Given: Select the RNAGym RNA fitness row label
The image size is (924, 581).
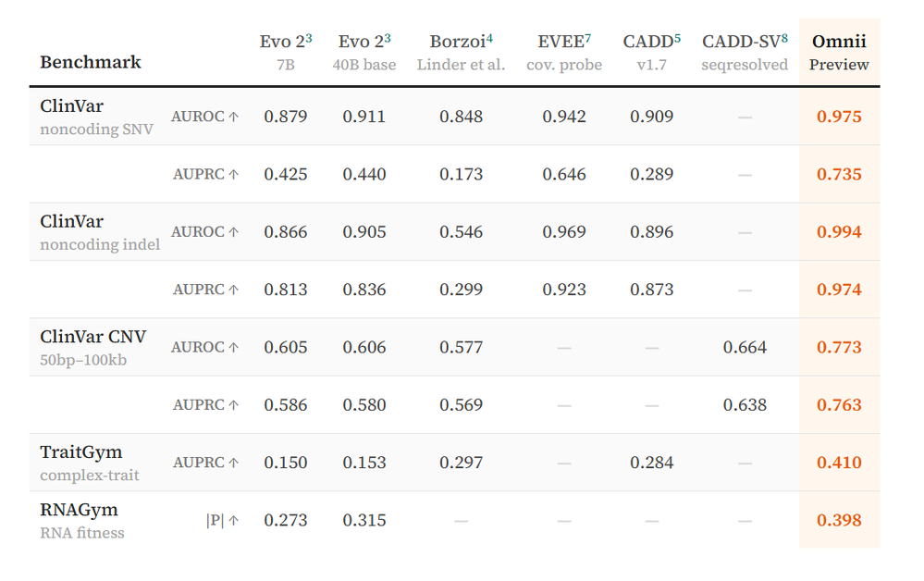Looking at the screenshot, I should tap(82, 521).
